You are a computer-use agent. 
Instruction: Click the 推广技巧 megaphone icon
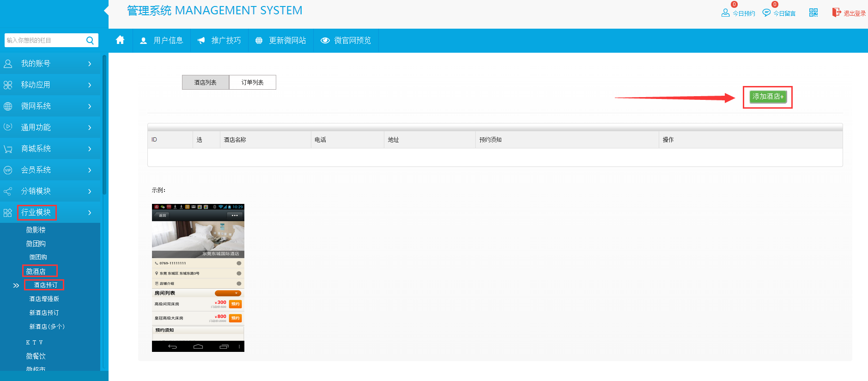(x=201, y=41)
